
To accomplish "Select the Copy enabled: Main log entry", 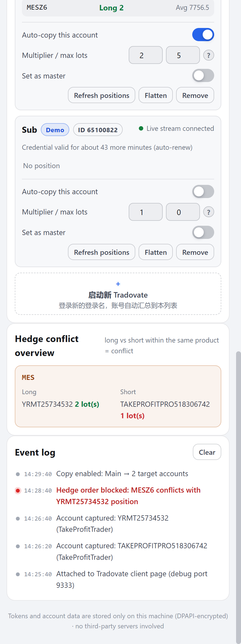I will coord(118,474).
